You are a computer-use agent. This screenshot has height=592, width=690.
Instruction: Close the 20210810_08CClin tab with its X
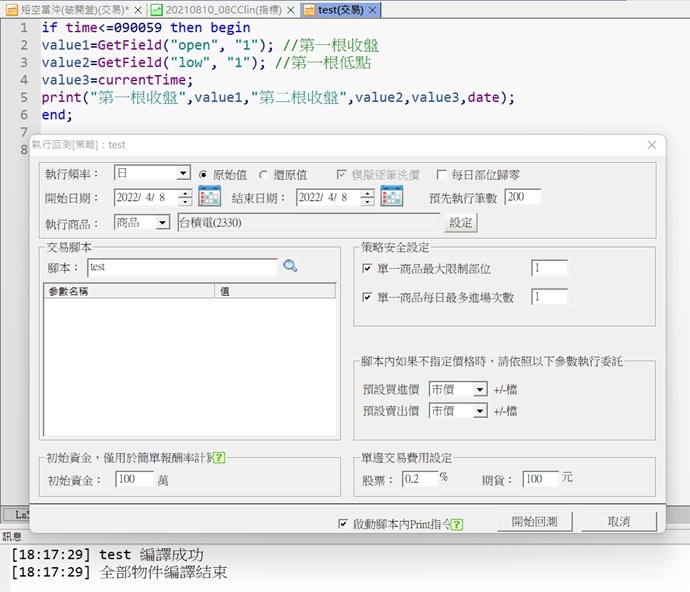[293, 8]
